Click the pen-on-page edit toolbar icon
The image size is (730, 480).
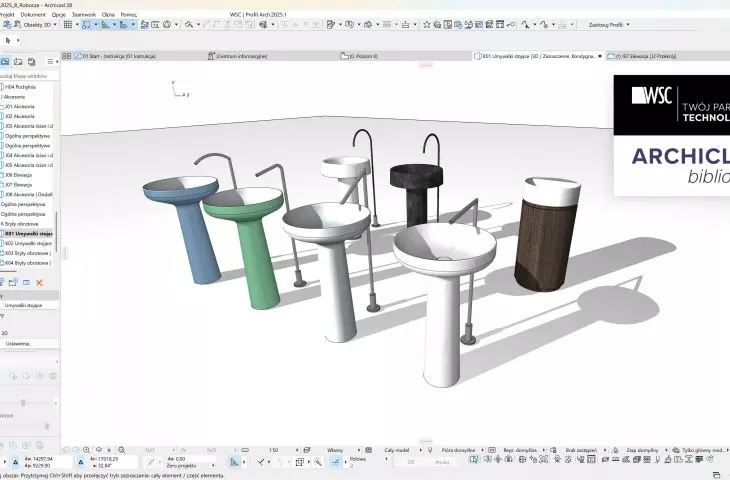(331, 25)
